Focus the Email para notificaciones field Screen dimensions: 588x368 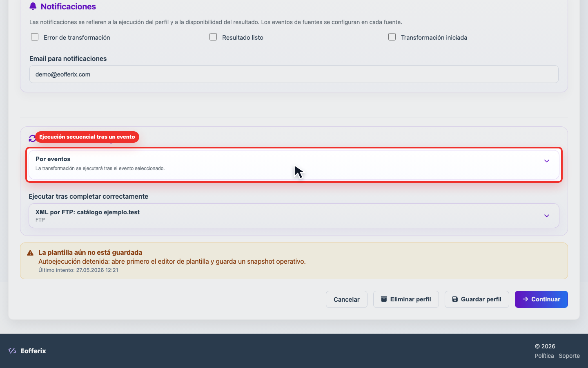coord(294,74)
